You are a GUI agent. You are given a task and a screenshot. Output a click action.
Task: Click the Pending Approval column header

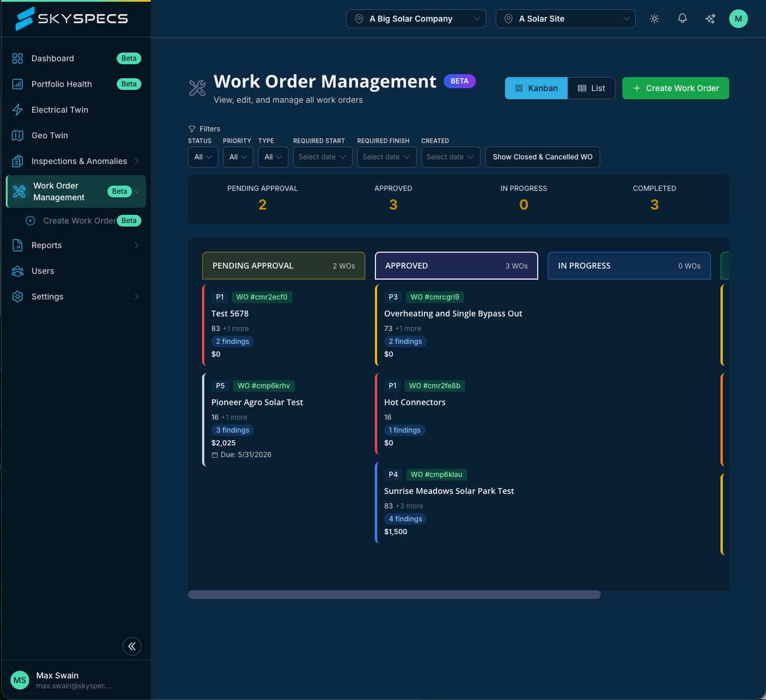click(x=284, y=266)
